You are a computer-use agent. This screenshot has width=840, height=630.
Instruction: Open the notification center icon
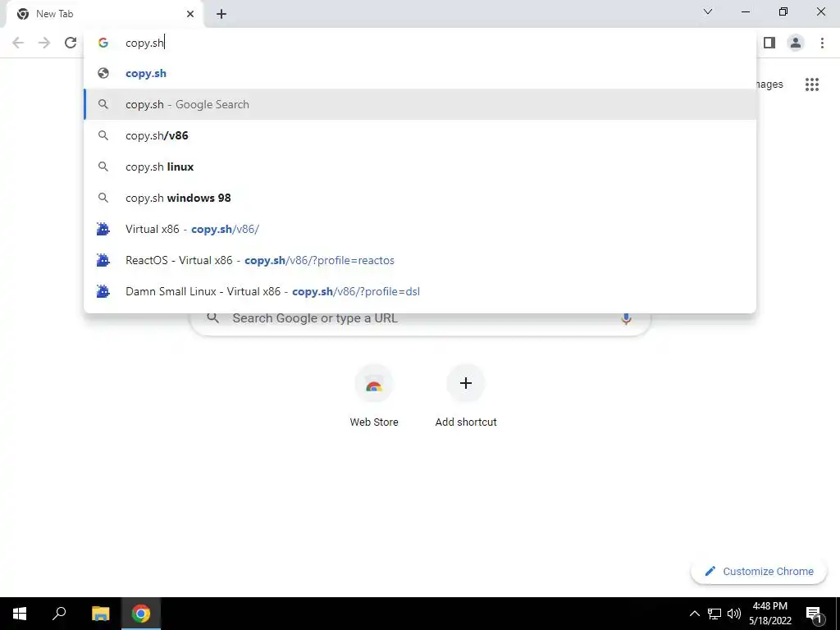coord(814,614)
